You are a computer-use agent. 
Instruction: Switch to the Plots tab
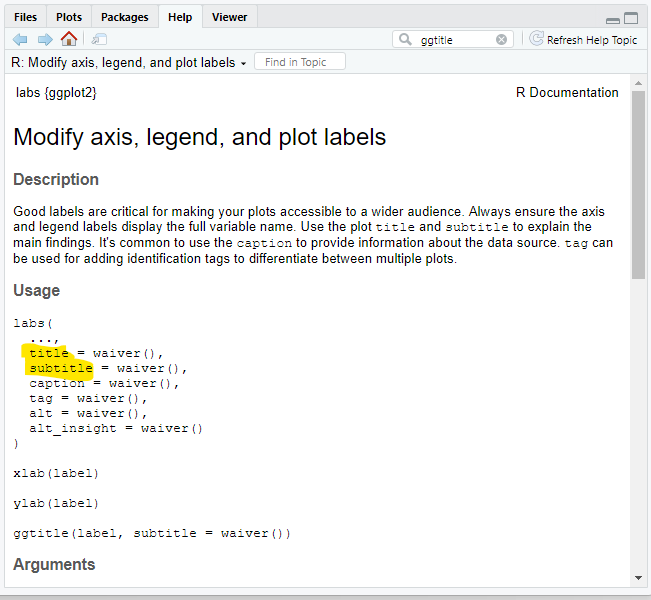click(69, 17)
